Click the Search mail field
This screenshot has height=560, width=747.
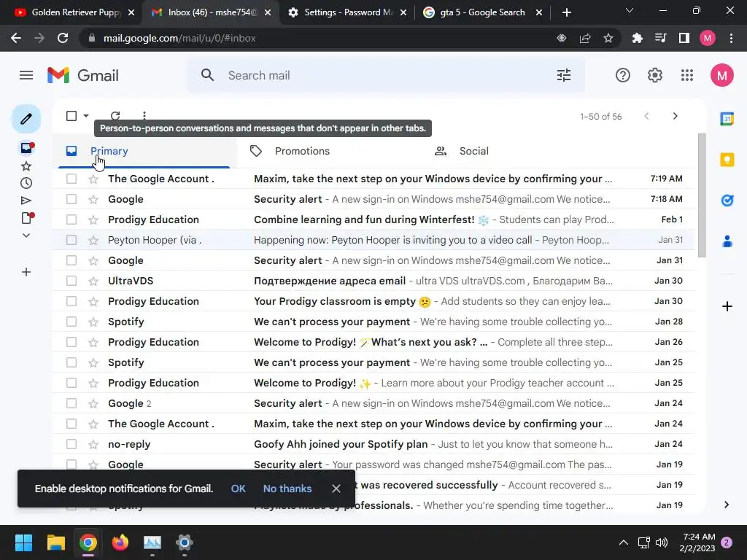coord(386,75)
